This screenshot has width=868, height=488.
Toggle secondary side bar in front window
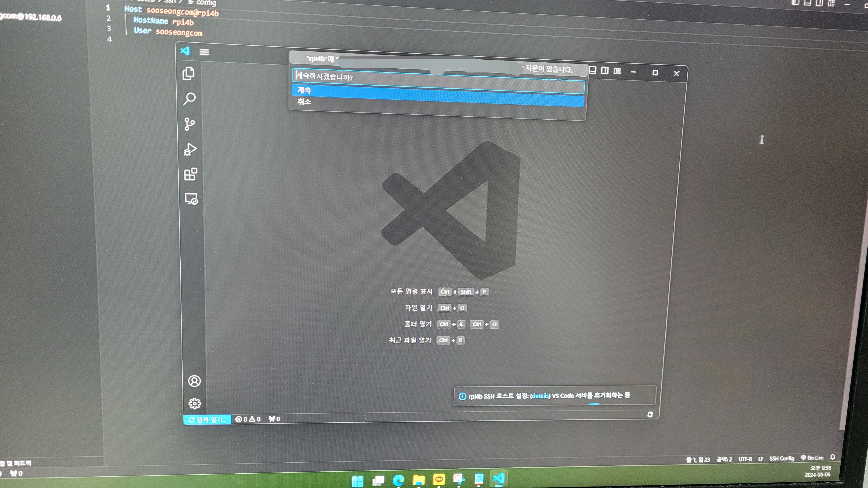coord(605,70)
